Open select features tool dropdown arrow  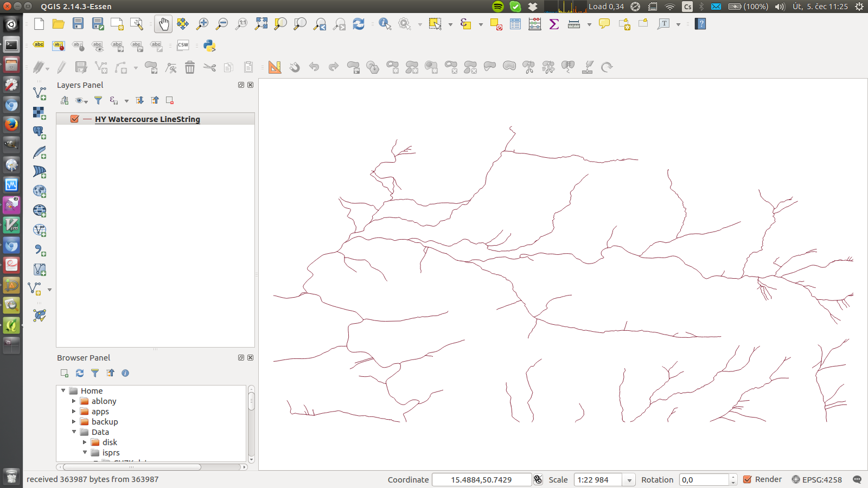click(x=450, y=24)
